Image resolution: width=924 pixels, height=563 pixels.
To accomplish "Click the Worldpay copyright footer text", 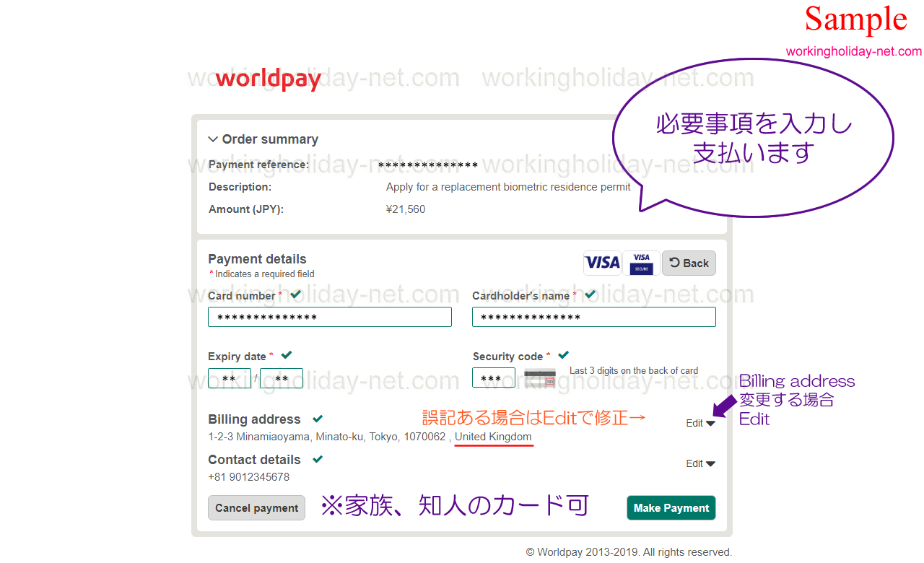I will coord(629,552).
